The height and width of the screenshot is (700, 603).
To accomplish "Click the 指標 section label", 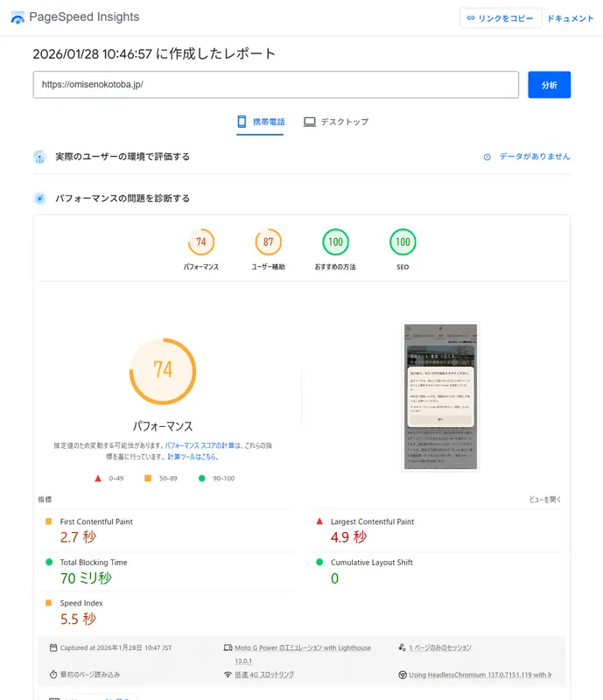I will (46, 500).
